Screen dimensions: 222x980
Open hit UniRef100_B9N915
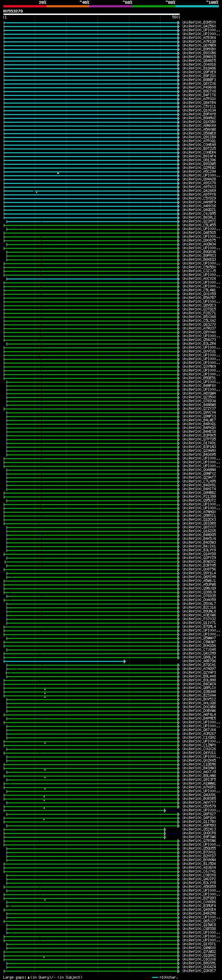coord(199,57)
